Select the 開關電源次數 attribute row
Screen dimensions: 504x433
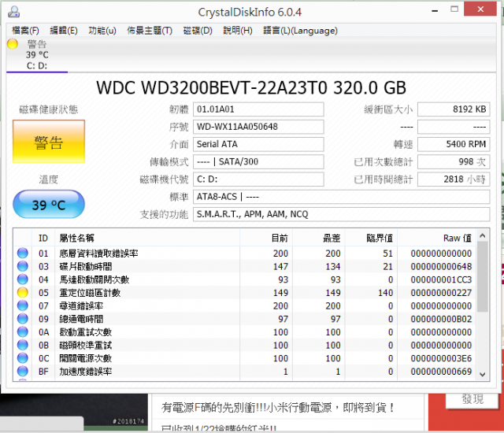(245, 358)
